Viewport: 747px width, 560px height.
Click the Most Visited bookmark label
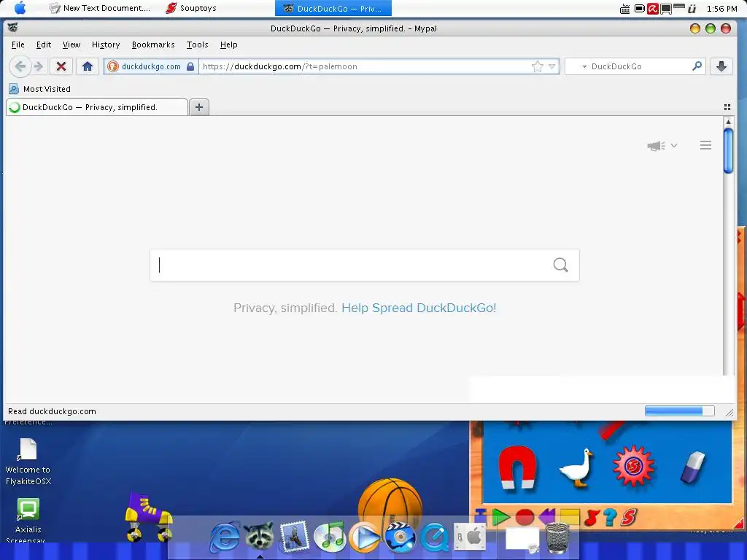pos(47,89)
